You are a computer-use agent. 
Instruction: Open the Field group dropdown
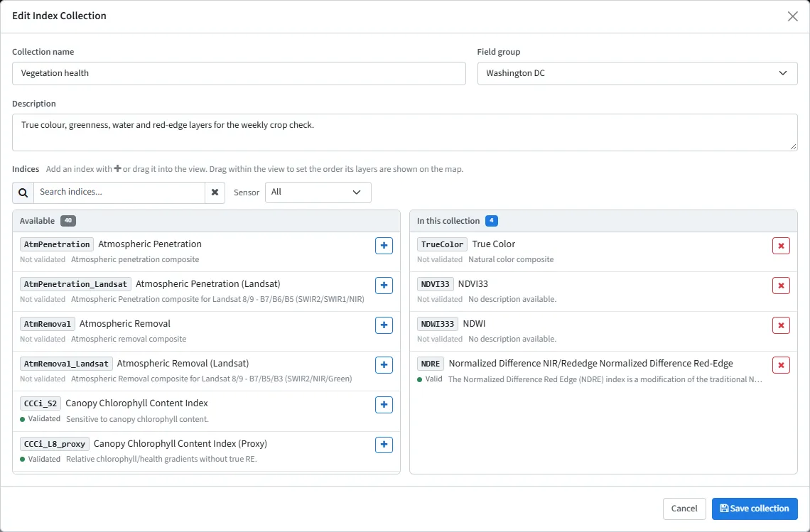coord(637,73)
